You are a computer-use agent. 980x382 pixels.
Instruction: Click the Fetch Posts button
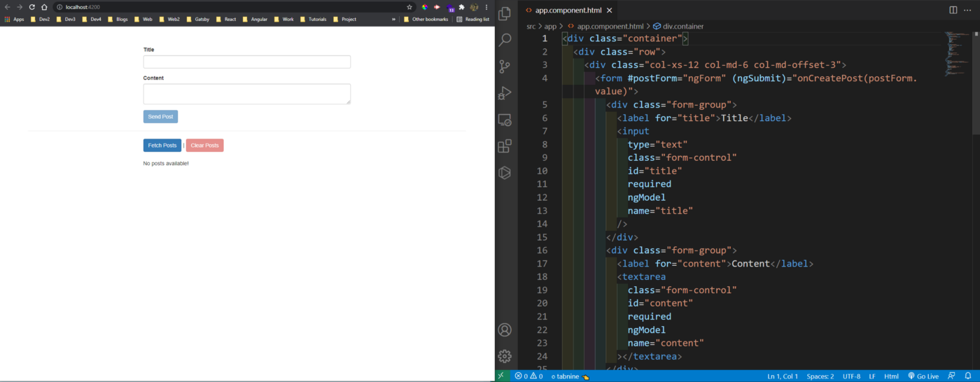click(x=162, y=146)
